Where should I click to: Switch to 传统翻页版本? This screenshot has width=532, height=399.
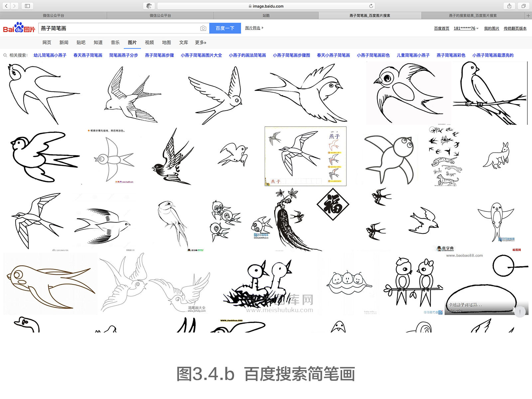515,28
